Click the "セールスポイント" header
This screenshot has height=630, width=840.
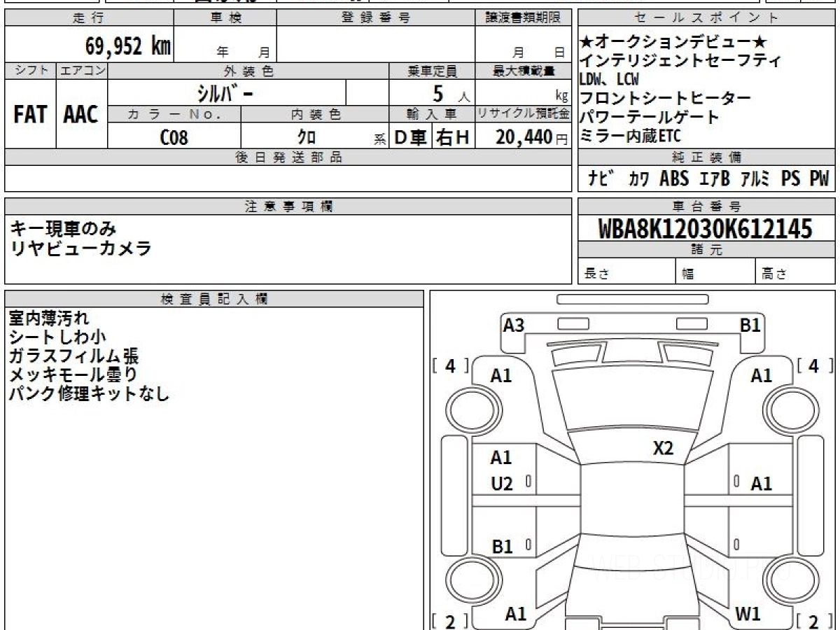click(707, 18)
